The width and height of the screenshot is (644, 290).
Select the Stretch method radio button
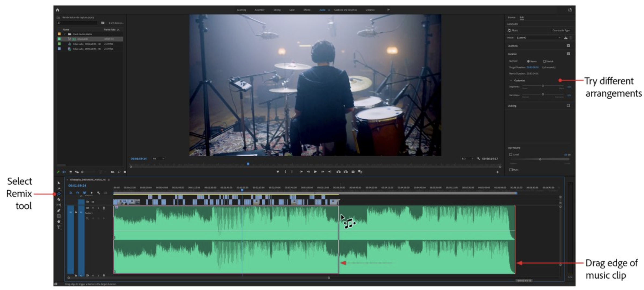544,61
